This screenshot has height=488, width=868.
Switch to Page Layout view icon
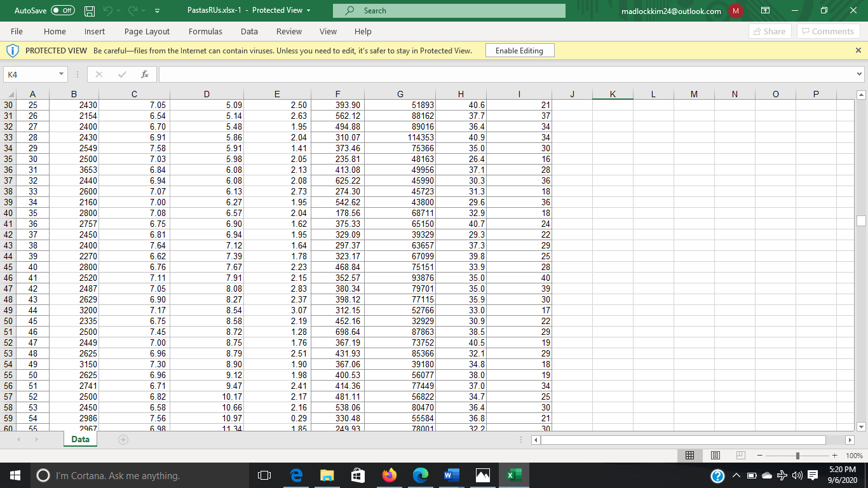pos(715,456)
